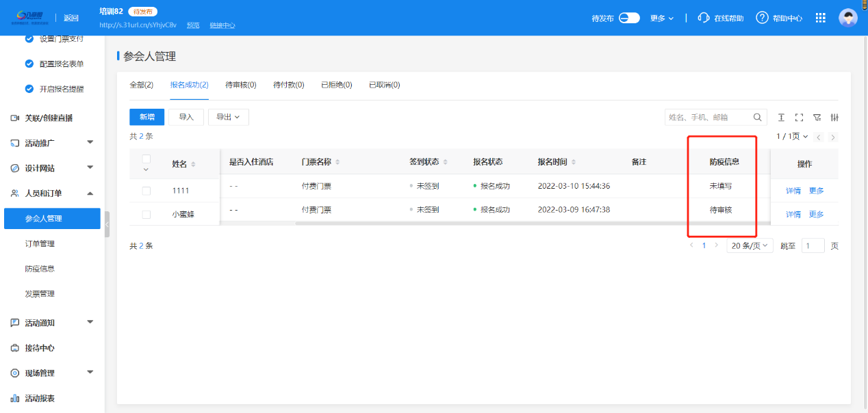Screen dimensions: 868x413
Task: Toggle the 待发布 publish switch
Action: (629, 18)
